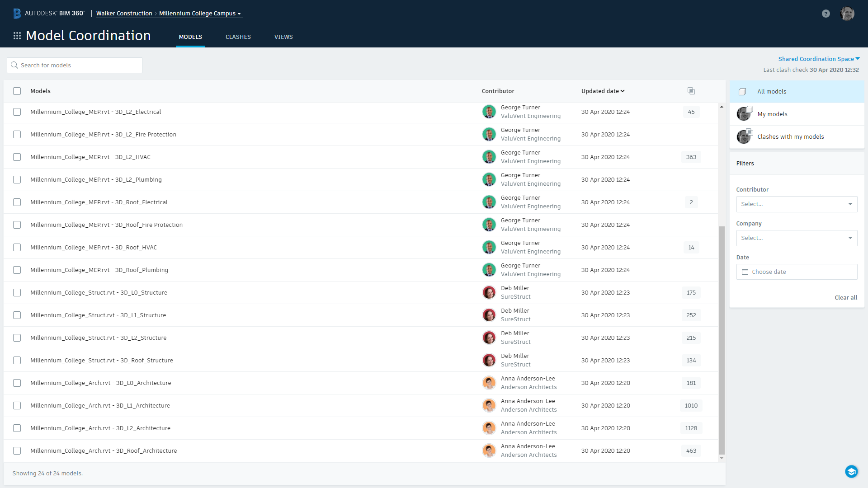Open the Shared Coordination Space dropdown
Viewport: 868px width, 488px height.
point(819,59)
